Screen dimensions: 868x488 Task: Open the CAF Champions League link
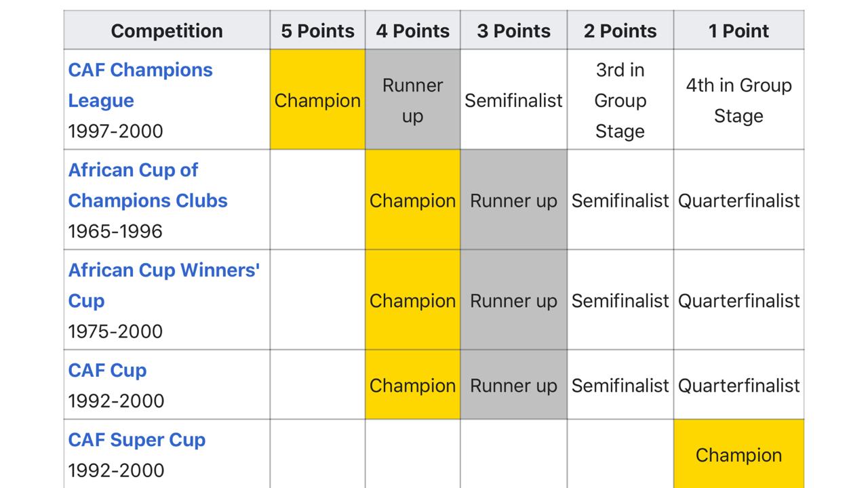pos(140,85)
